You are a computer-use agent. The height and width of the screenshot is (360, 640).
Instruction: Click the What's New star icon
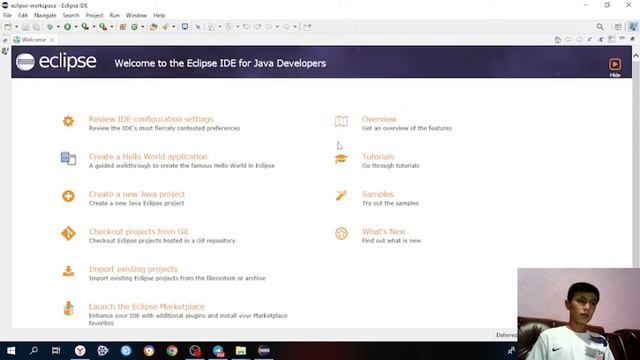[341, 233]
